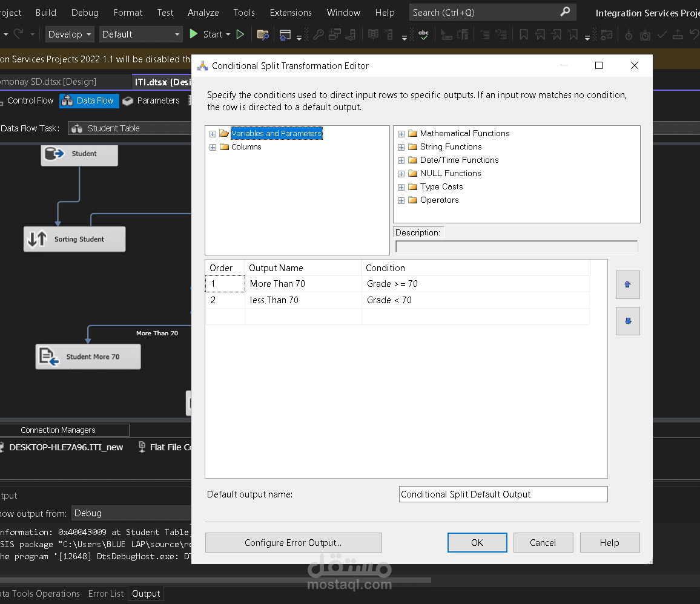The width and height of the screenshot is (700, 604).
Task: Click the blue move-up arrow button
Action: (627, 284)
